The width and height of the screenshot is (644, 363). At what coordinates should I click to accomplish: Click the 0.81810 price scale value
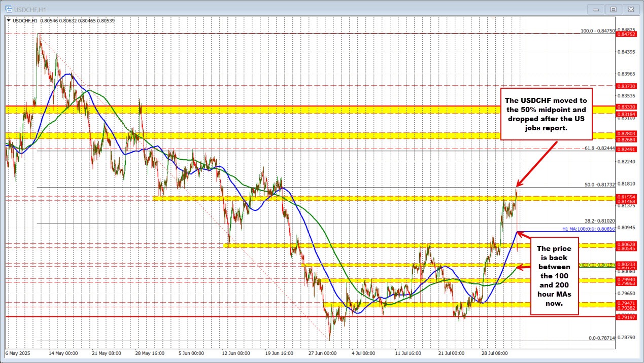point(627,184)
